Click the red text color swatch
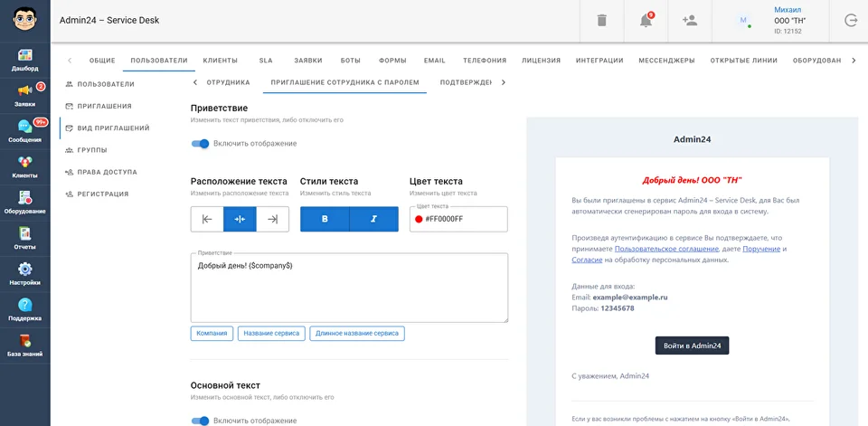868x426 pixels. click(x=419, y=219)
